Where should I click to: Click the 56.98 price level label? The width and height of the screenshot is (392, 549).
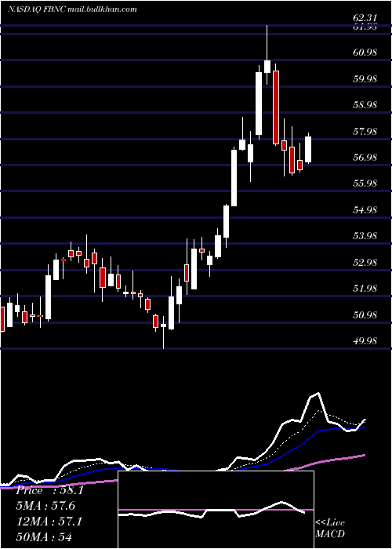[x=365, y=157]
